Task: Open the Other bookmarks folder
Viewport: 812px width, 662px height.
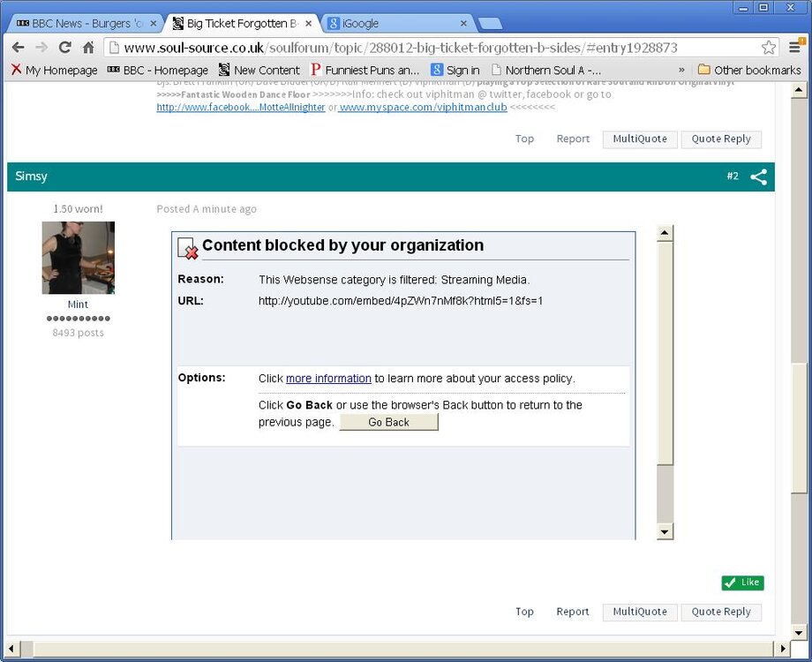Action: point(748,70)
